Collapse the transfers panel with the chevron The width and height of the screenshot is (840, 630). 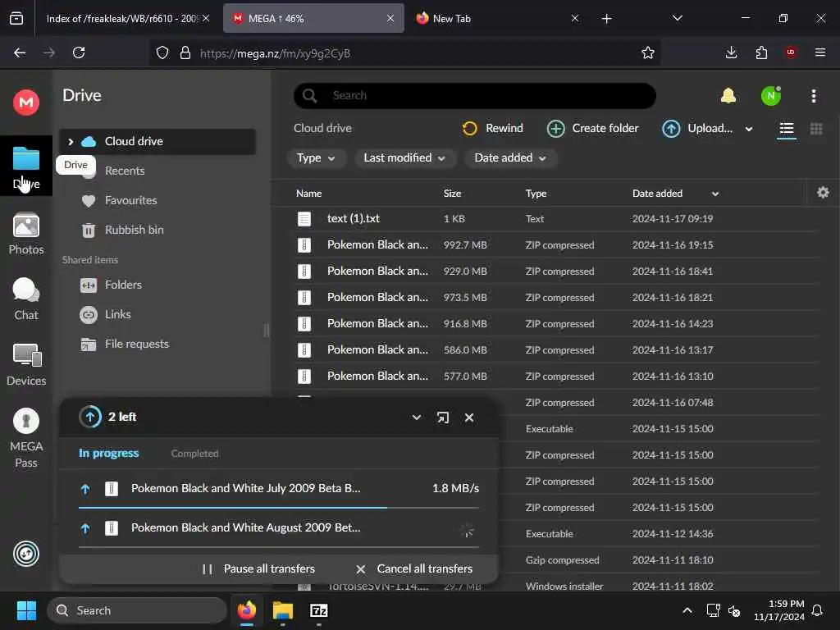point(416,418)
